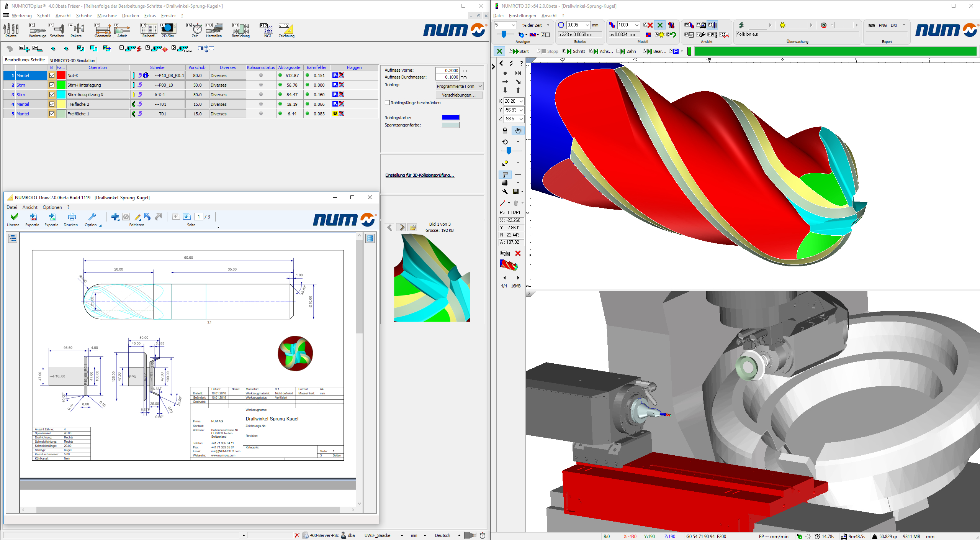
Task: Open Rohling Programmierte Form dropdown
Action: [459, 86]
